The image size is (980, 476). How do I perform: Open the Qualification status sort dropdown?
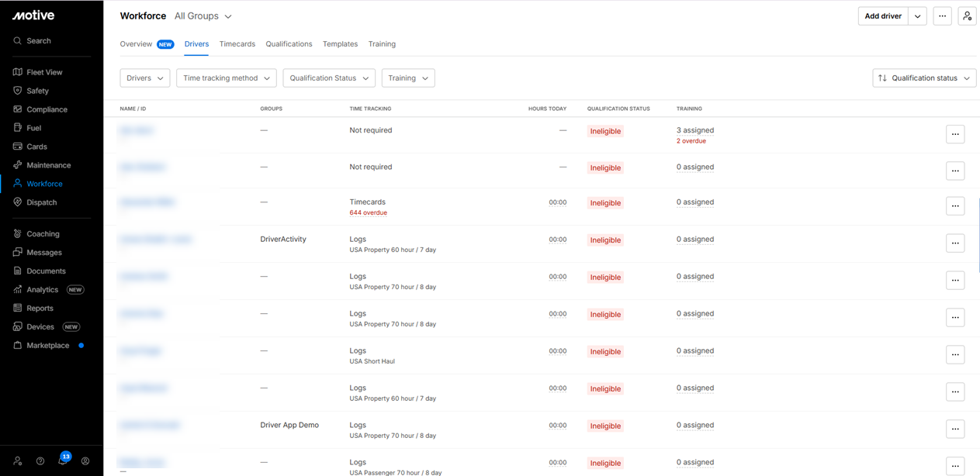(x=923, y=78)
